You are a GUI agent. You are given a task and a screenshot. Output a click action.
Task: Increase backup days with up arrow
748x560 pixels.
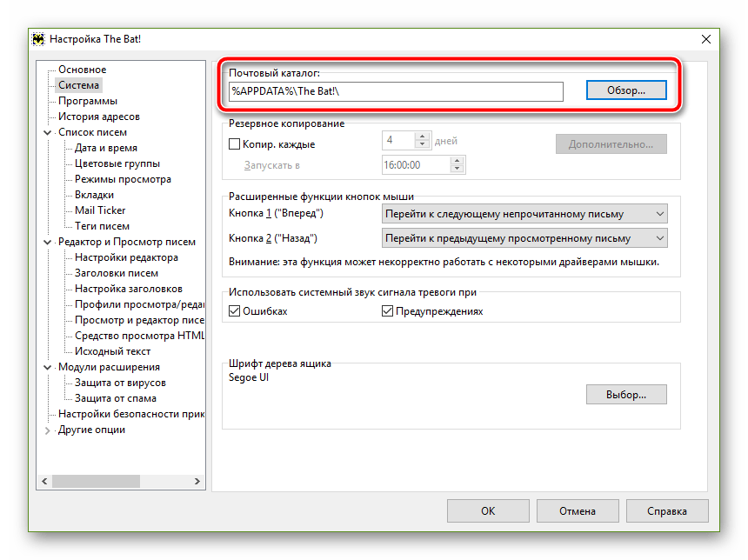point(422,136)
